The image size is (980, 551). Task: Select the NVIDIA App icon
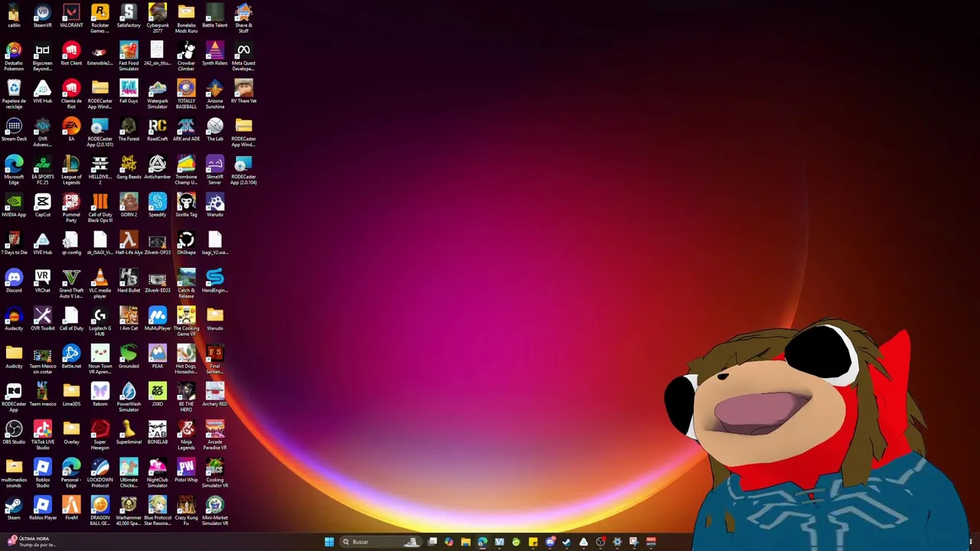coord(14,206)
